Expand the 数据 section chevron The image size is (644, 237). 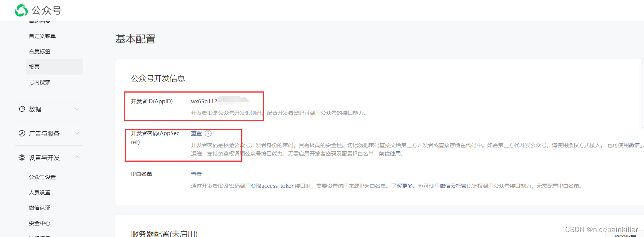tap(77, 109)
